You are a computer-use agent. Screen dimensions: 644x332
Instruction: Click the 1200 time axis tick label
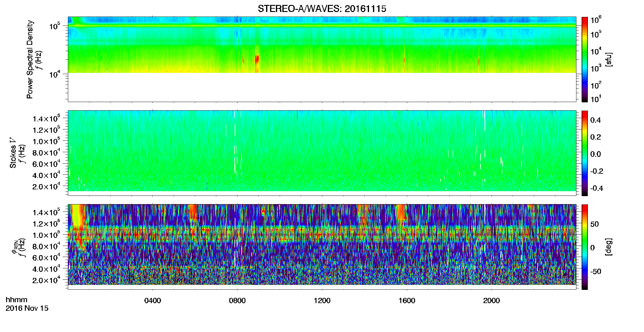tap(322, 301)
